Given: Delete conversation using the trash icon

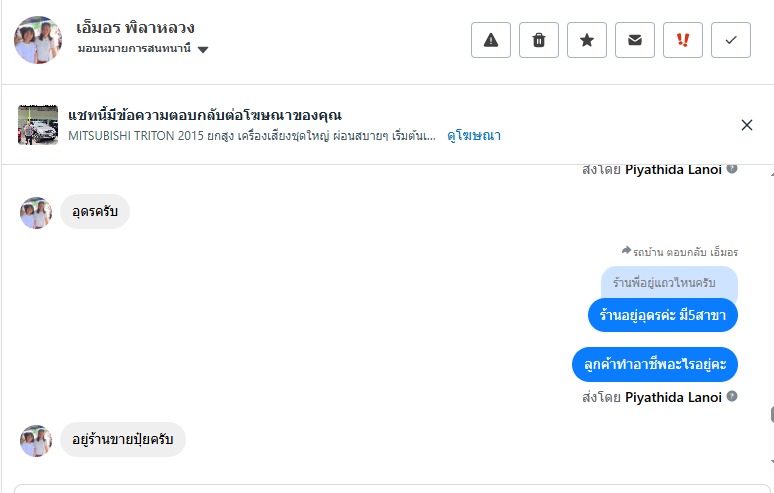Looking at the screenshot, I should pyautogui.click(x=539, y=40).
